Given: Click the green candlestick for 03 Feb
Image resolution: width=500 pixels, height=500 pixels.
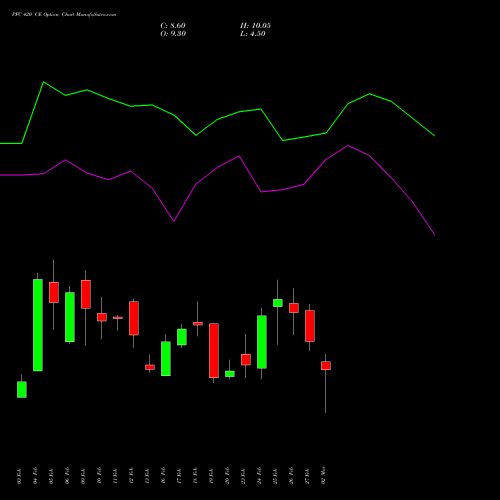Looking at the screenshot, I should (22, 389).
